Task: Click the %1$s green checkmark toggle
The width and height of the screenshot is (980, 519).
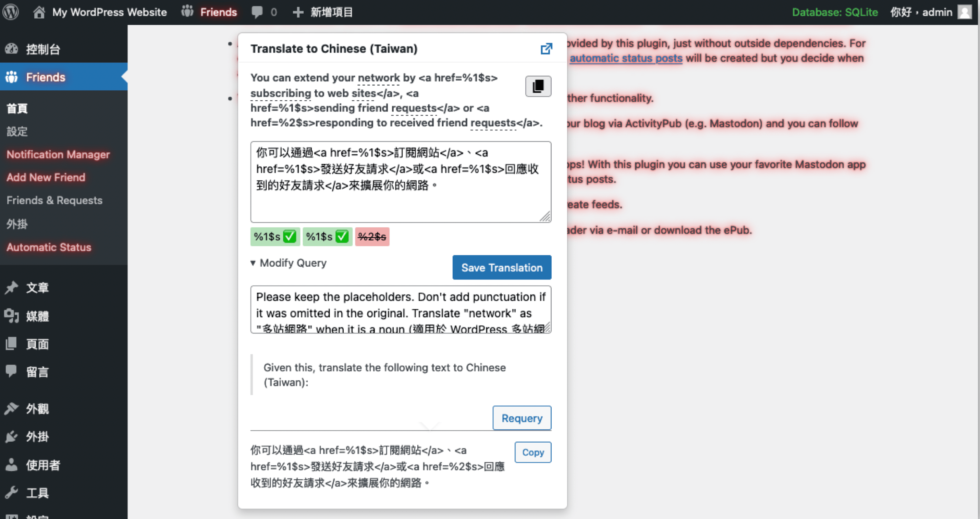Action: point(273,237)
